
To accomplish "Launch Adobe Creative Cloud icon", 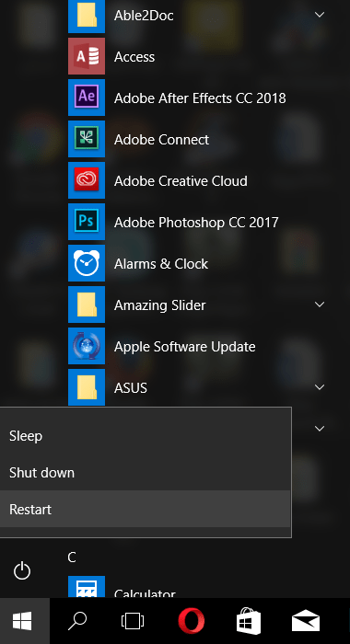I will point(87,180).
